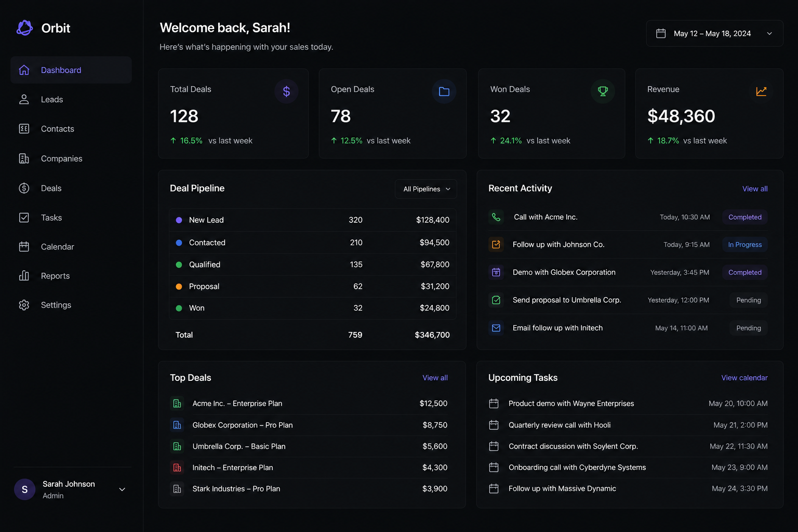Click the Sarah Johnson avatar circle
Screen dimensions: 798x532
coord(24,489)
